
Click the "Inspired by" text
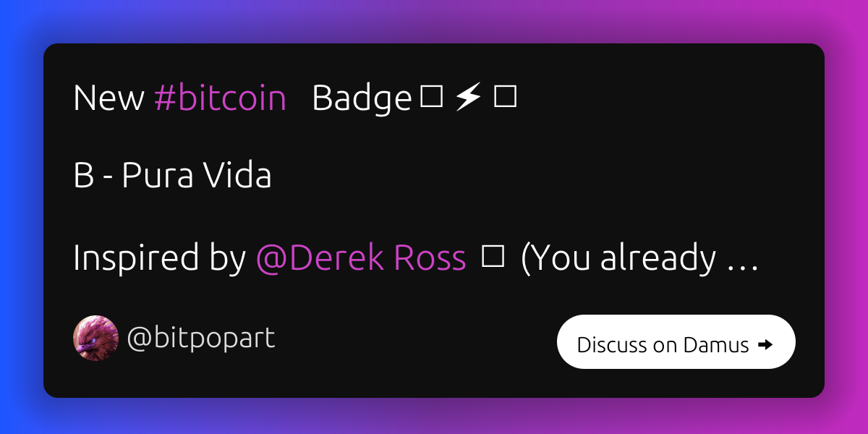point(159,259)
